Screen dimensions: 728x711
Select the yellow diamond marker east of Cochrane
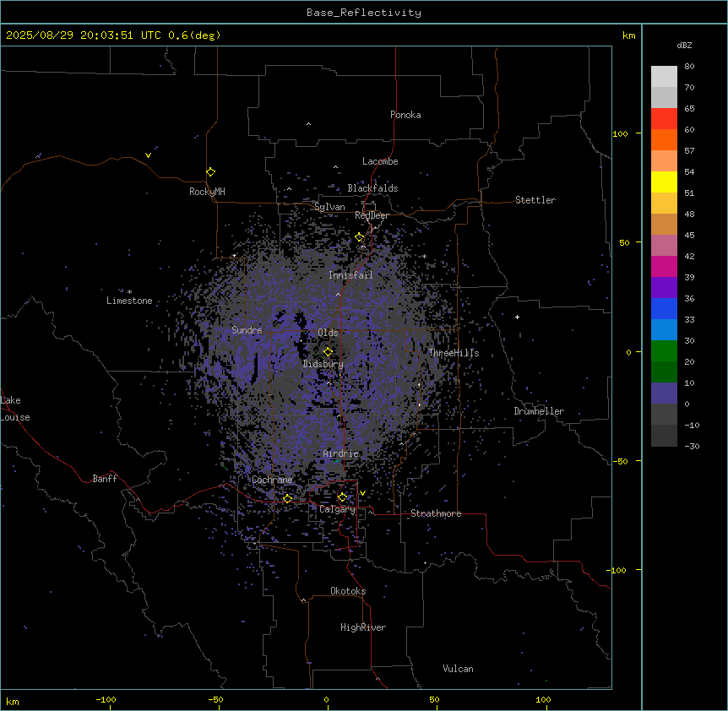(287, 499)
